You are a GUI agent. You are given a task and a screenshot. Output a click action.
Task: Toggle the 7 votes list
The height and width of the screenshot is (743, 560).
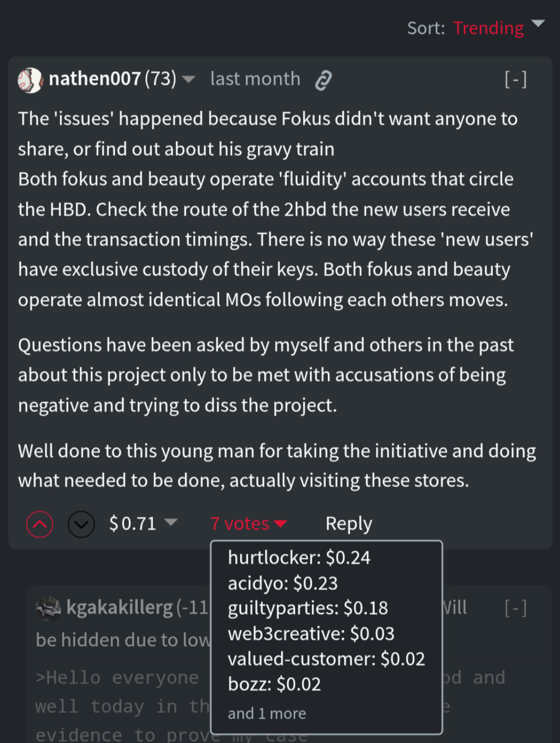(x=249, y=524)
